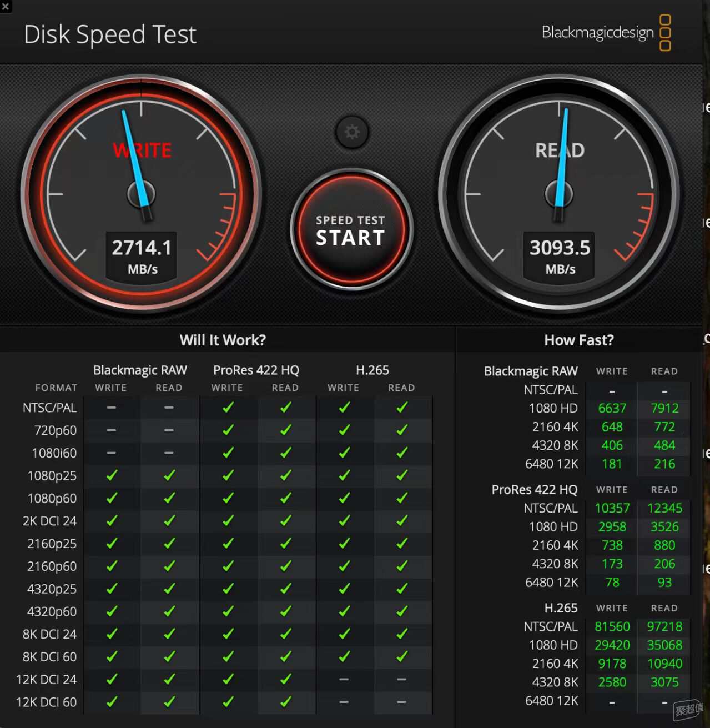Click 8K DCI 24 Blackmagic RAW read checkmark
Image resolution: width=710 pixels, height=728 pixels.
click(x=169, y=634)
